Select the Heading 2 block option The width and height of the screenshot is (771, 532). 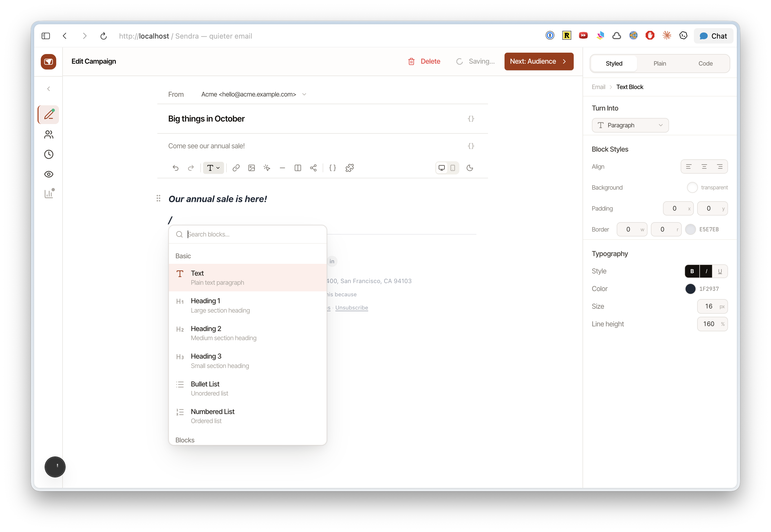(x=247, y=333)
